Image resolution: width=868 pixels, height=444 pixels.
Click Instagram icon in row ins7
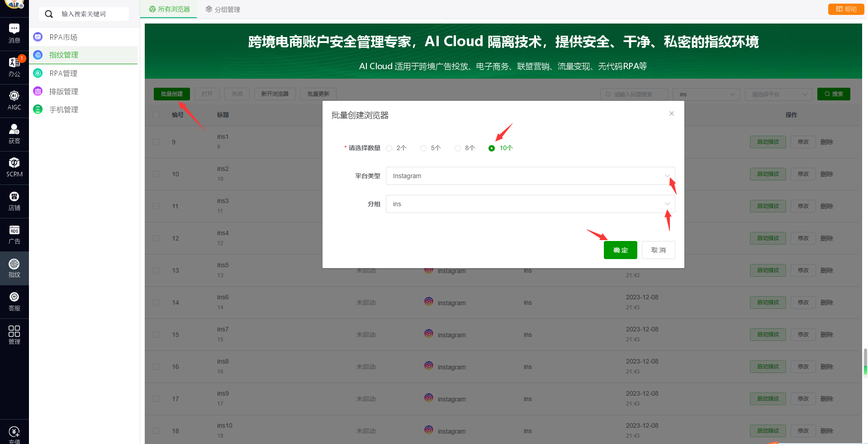(429, 334)
